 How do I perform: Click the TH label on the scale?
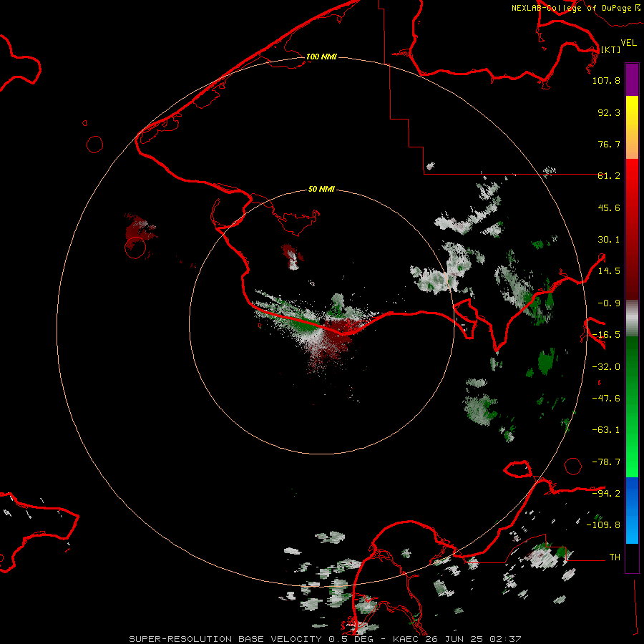pos(615,557)
